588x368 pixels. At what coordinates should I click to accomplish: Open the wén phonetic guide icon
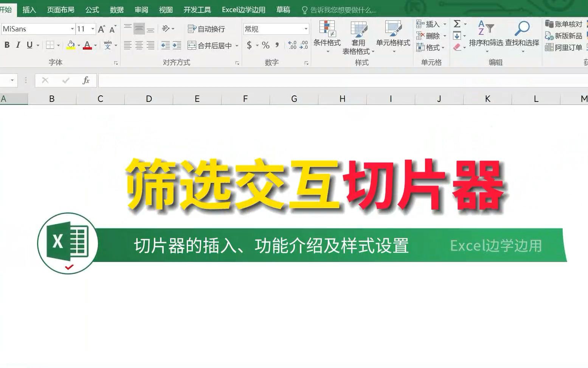tap(108, 45)
